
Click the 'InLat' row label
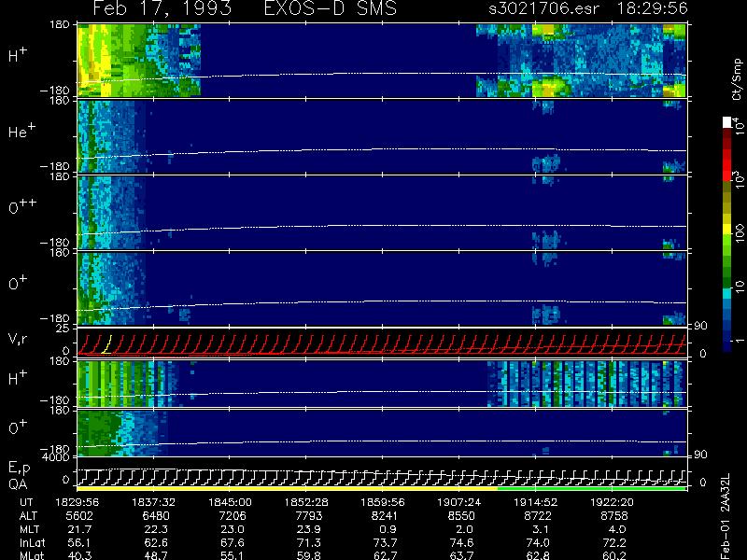click(x=33, y=542)
